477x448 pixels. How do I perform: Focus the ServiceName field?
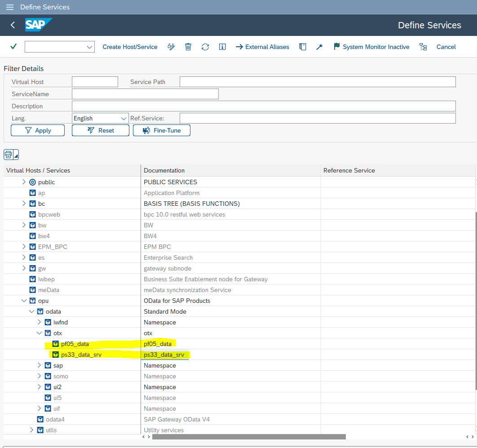point(145,94)
